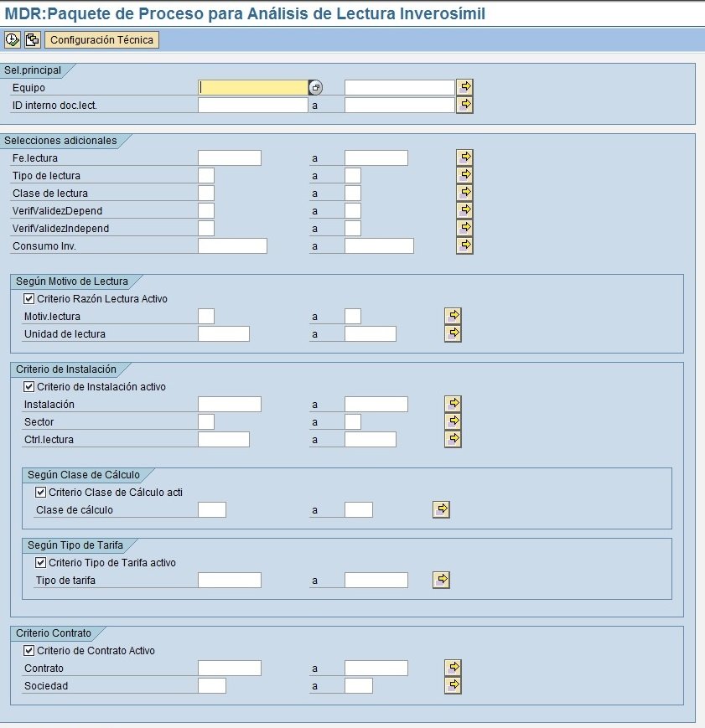This screenshot has height=728, width=705.
Task: Open multiple selection for Equipo
Action: point(465,87)
